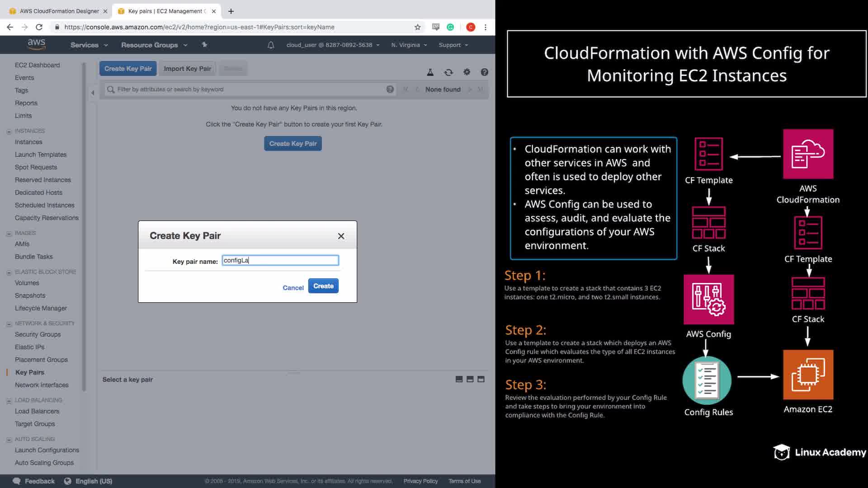Click the notifications bell icon
The width and height of the screenshot is (868, 488).
[271, 45]
